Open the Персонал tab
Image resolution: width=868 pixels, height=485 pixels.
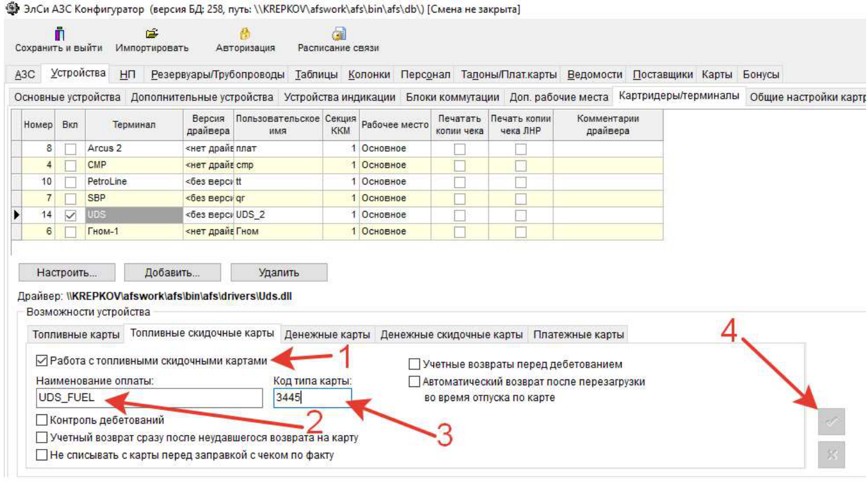(x=426, y=75)
